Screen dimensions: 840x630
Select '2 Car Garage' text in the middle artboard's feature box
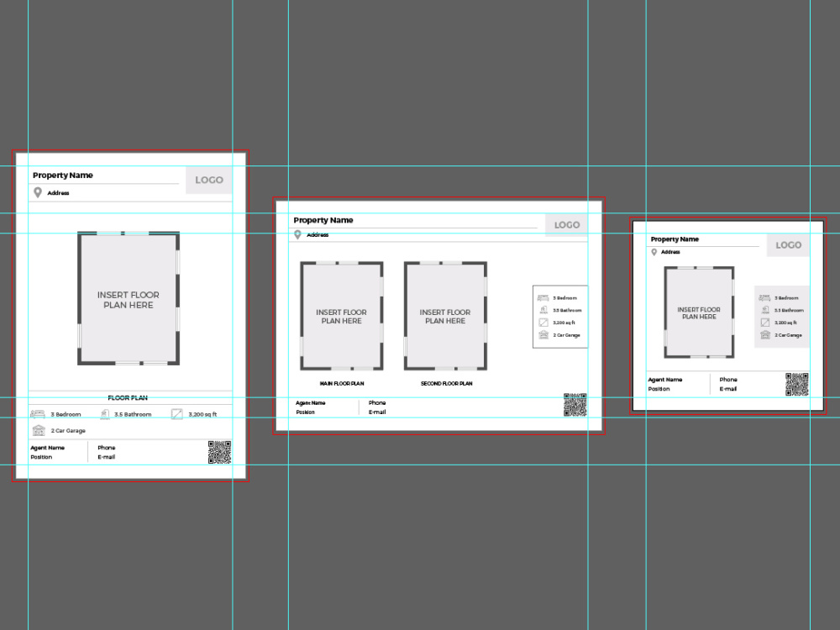coord(567,335)
